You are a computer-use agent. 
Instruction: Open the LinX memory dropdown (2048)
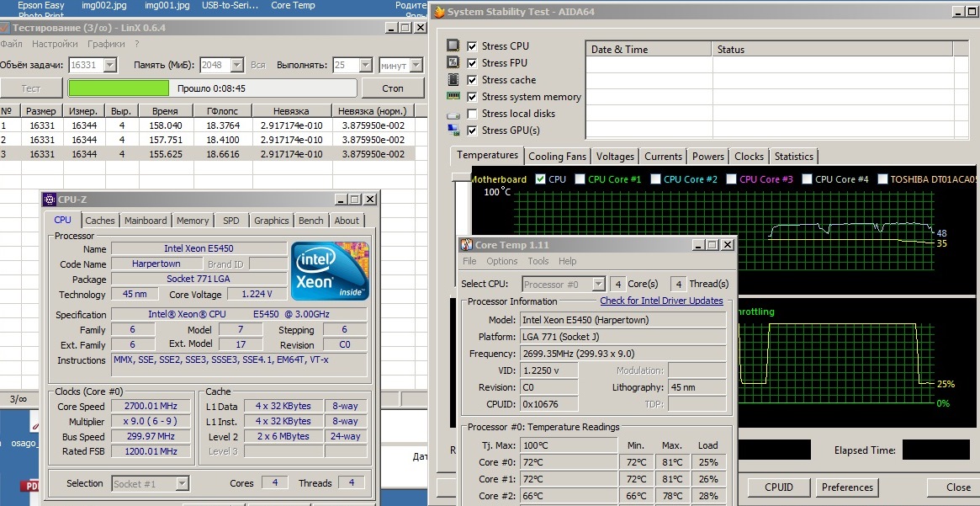pyautogui.click(x=237, y=65)
